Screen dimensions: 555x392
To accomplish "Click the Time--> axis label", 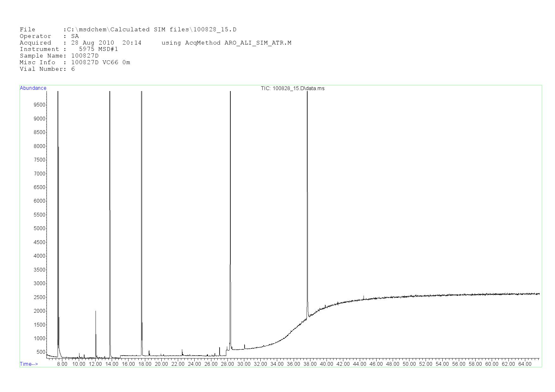I will [29, 364].
